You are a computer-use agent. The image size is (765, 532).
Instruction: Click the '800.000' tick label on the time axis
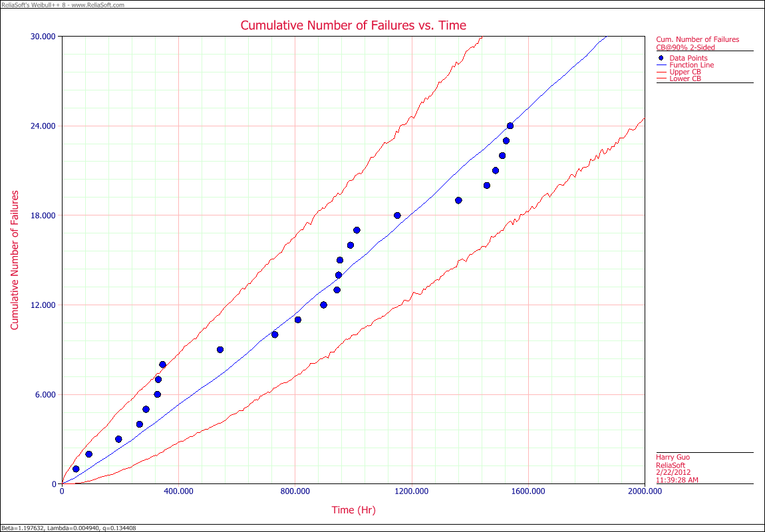pos(295,492)
